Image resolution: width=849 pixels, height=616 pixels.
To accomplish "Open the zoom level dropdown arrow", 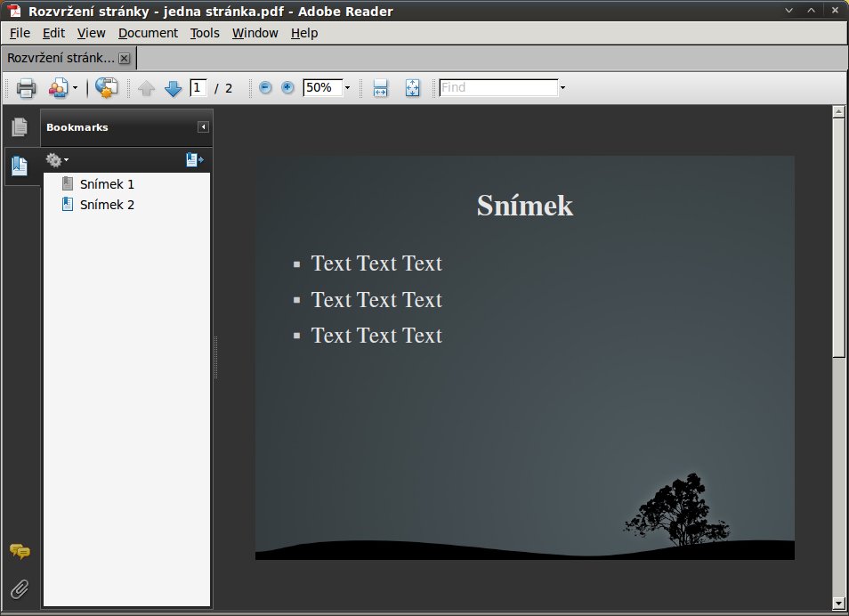I will (348, 88).
